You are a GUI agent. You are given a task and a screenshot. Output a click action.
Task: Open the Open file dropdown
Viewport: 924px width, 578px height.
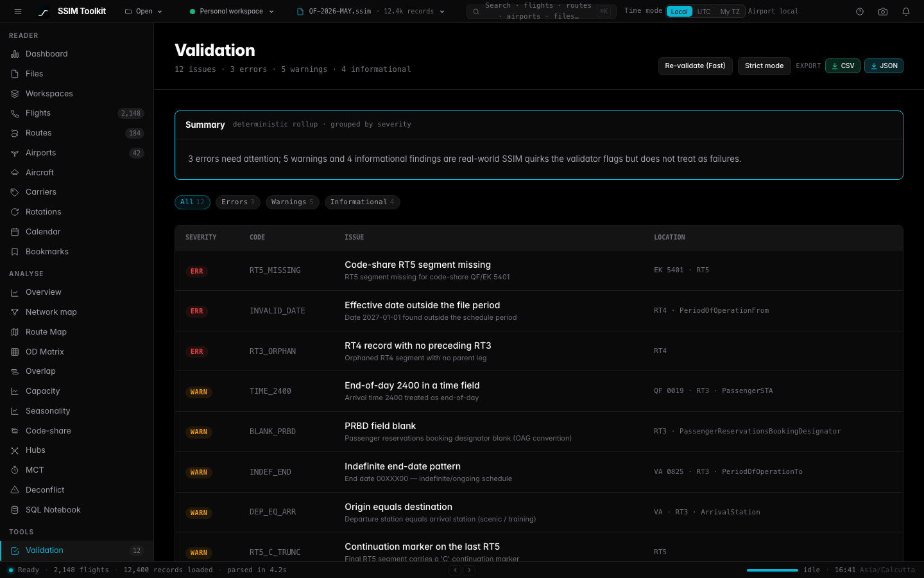(144, 12)
